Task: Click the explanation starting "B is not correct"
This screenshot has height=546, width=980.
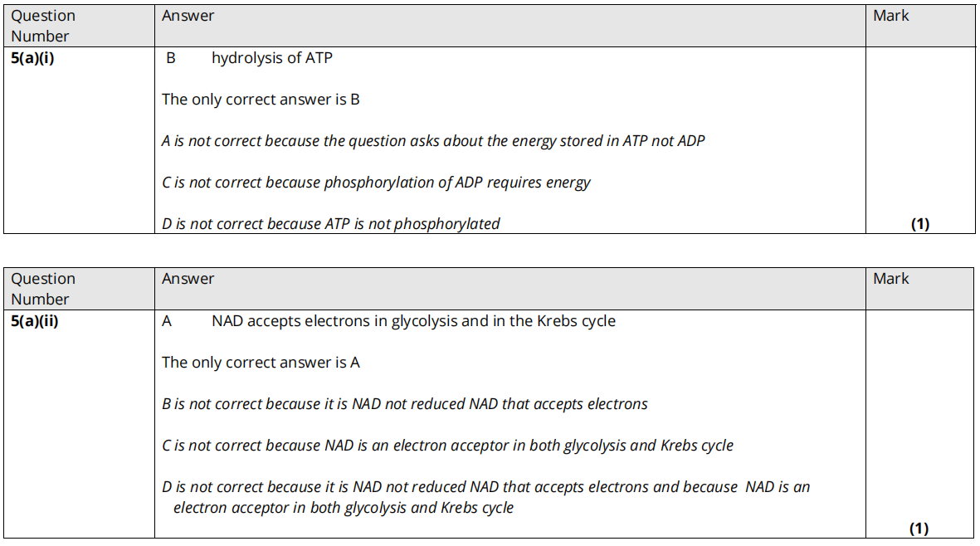Action: tap(404, 404)
